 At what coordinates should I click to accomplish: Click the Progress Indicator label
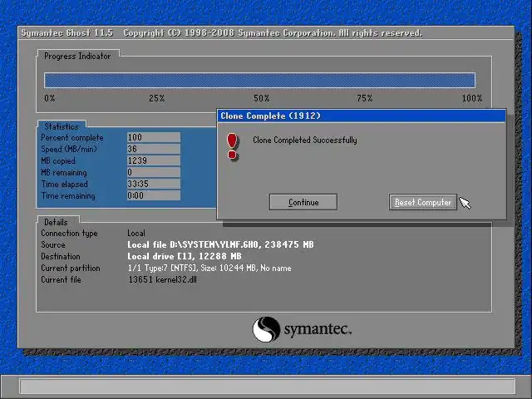77,57
